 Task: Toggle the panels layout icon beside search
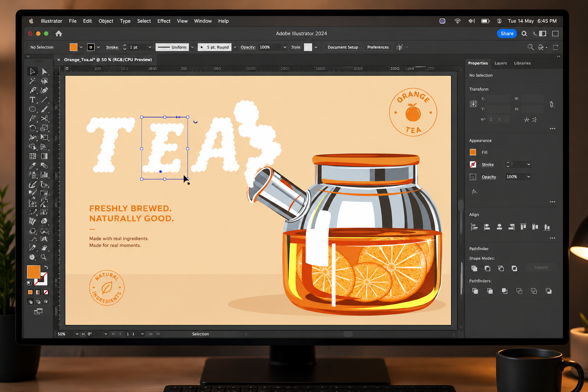click(542, 34)
